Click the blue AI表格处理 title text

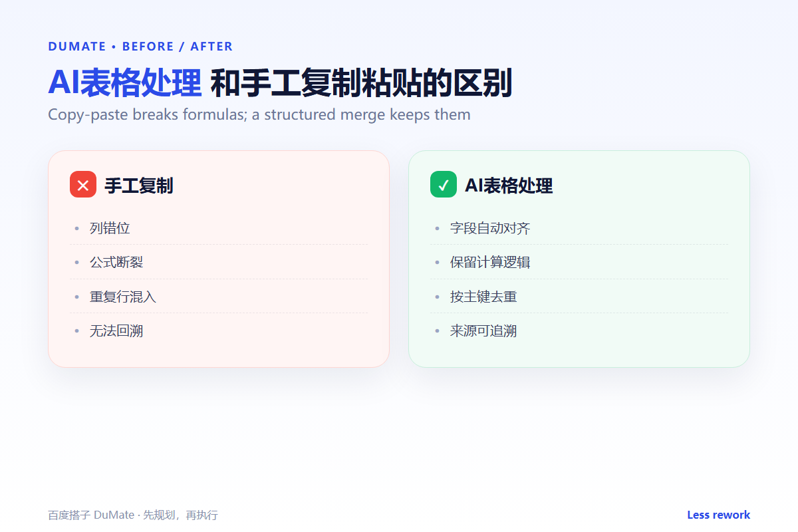coord(124,83)
